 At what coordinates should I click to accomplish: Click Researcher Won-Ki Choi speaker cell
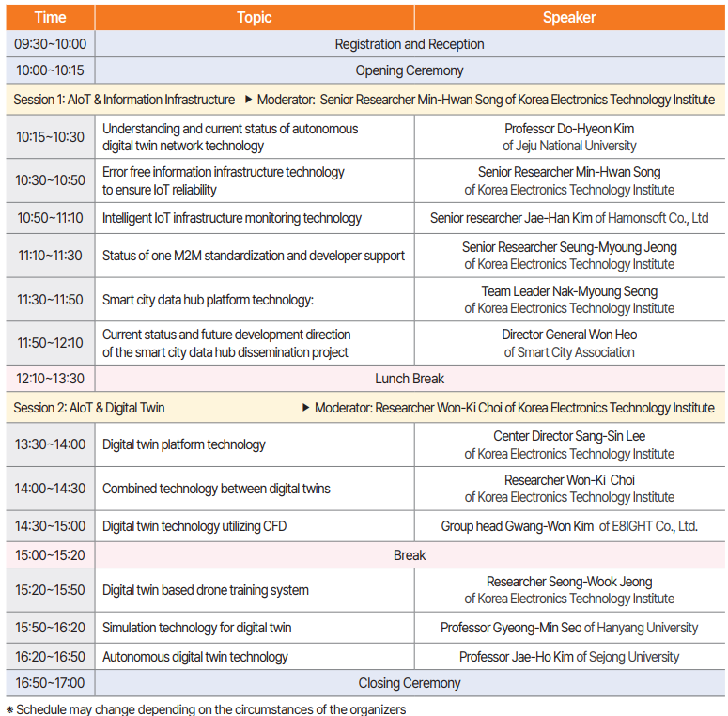click(569, 489)
